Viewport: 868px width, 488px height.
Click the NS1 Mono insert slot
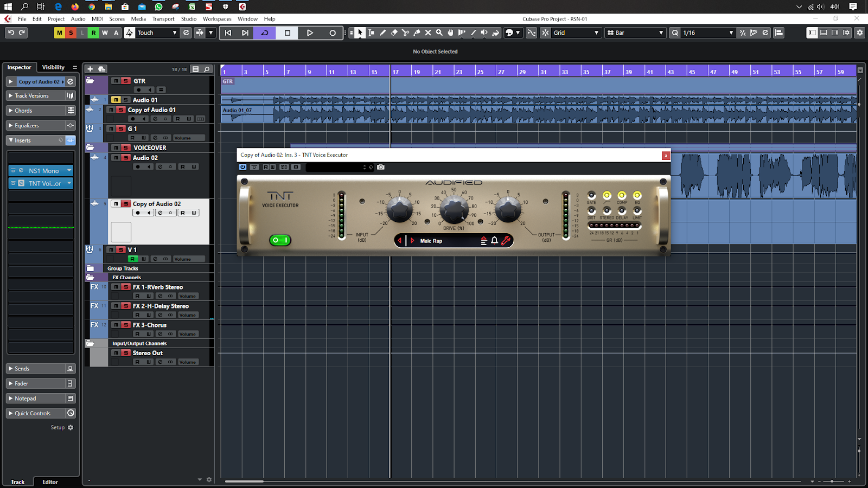41,170
